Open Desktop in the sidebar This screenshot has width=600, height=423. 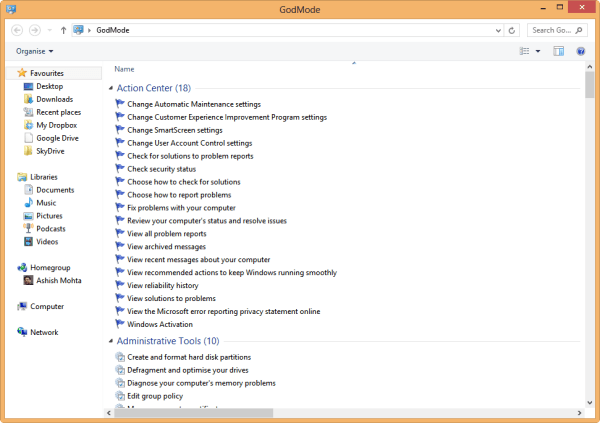click(49, 86)
